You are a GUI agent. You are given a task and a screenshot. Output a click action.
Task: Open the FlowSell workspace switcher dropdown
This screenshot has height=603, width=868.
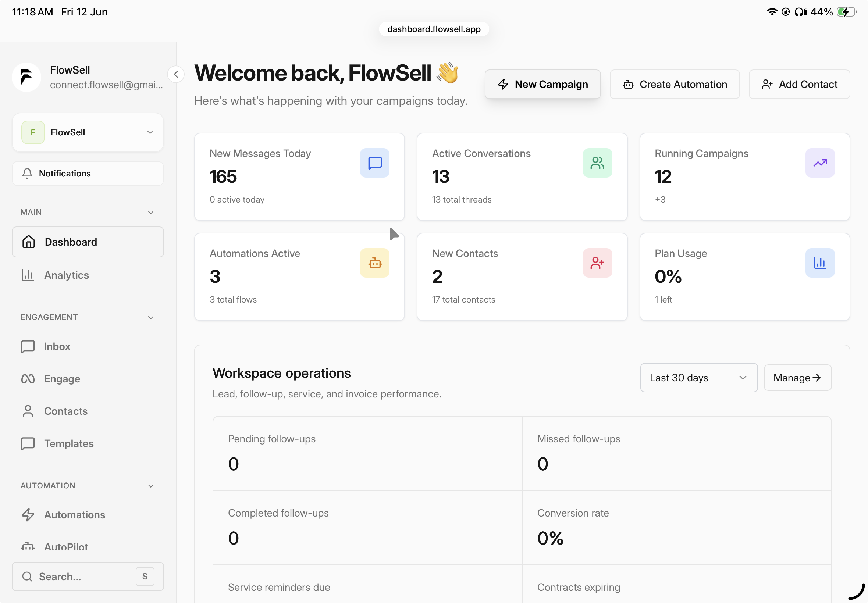[88, 132]
